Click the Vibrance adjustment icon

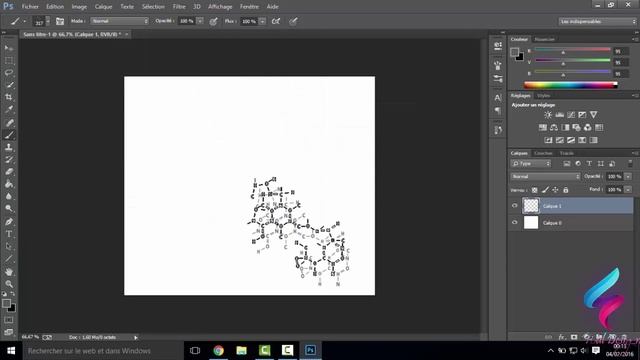(593, 115)
